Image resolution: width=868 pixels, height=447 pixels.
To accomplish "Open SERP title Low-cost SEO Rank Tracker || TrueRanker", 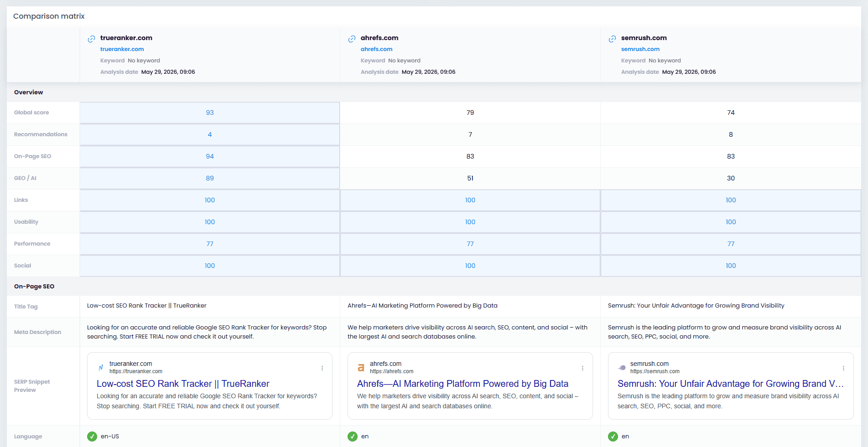I will point(183,384).
